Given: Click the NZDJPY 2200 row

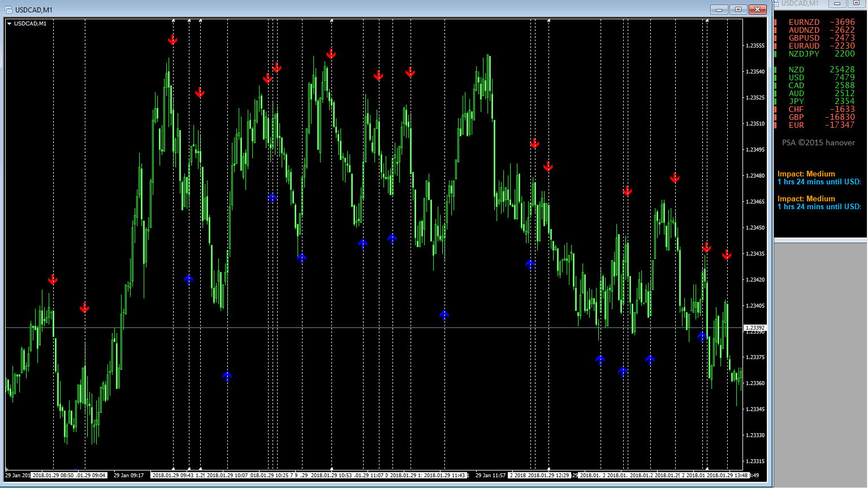Looking at the screenshot, I should click(815, 54).
